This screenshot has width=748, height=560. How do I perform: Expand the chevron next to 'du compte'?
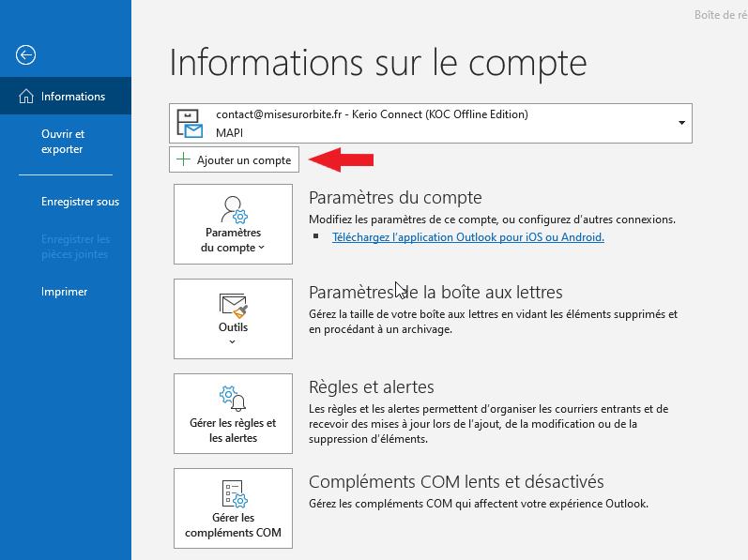coord(262,249)
